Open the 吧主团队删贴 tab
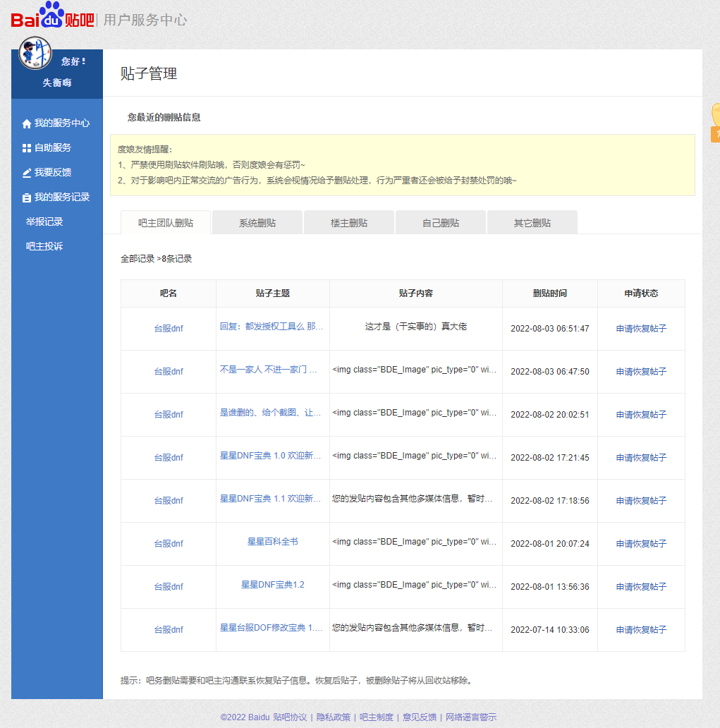 (166, 223)
